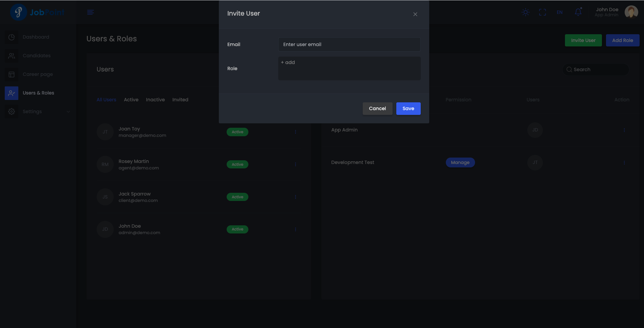
Task: Open Career page sidebar item
Action: pos(37,74)
